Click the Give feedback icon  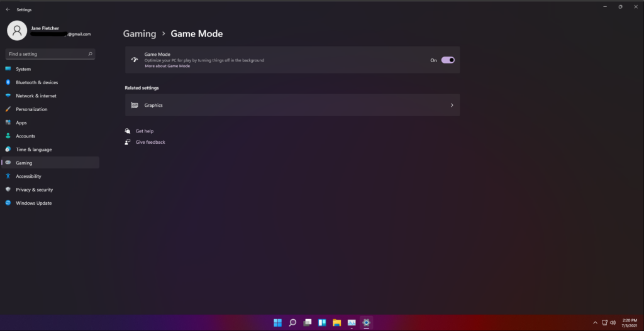tap(127, 143)
